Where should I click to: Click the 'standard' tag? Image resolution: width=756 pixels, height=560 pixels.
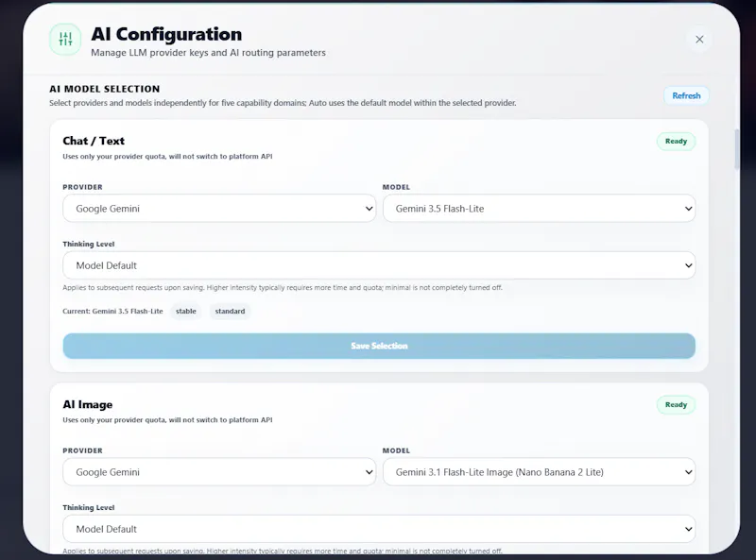230,311
